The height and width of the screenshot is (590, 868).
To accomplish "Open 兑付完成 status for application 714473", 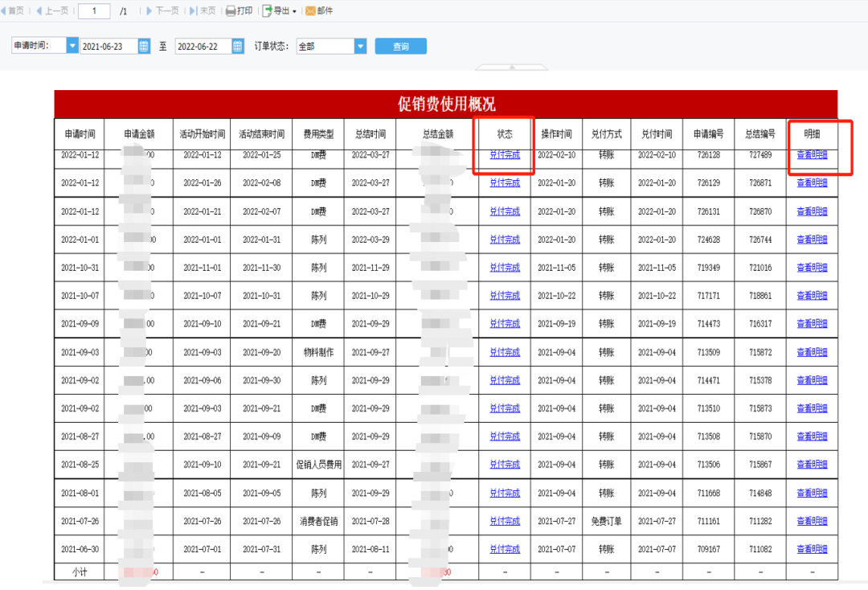I will pyautogui.click(x=505, y=324).
